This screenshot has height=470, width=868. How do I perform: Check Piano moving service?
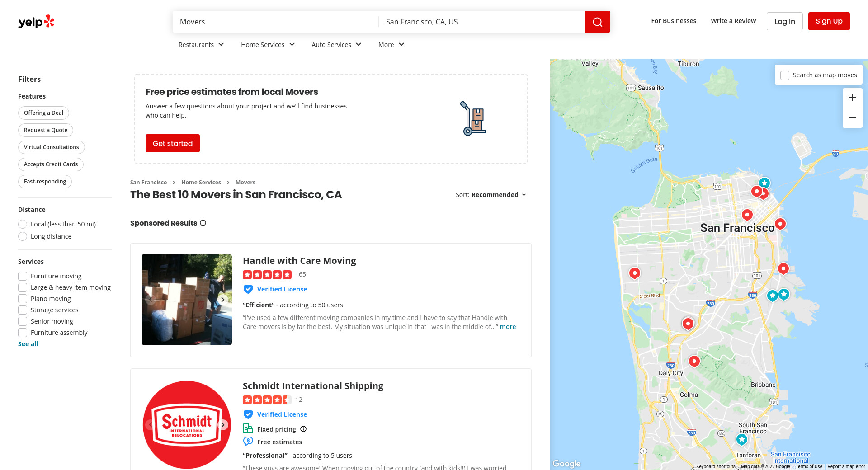pos(23,299)
